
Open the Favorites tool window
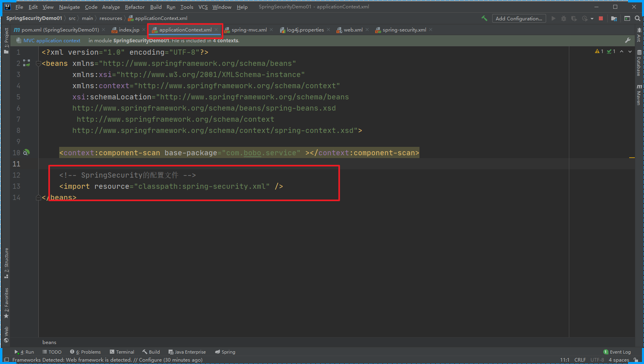click(x=6, y=303)
